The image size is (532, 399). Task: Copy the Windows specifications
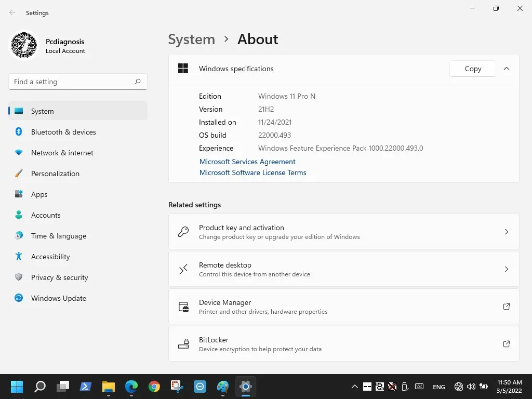tap(472, 69)
